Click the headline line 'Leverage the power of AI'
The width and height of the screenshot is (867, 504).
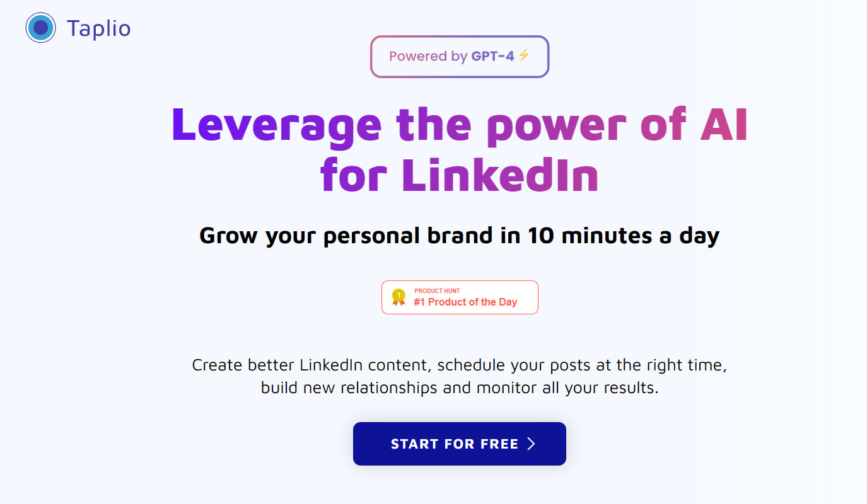coord(460,125)
